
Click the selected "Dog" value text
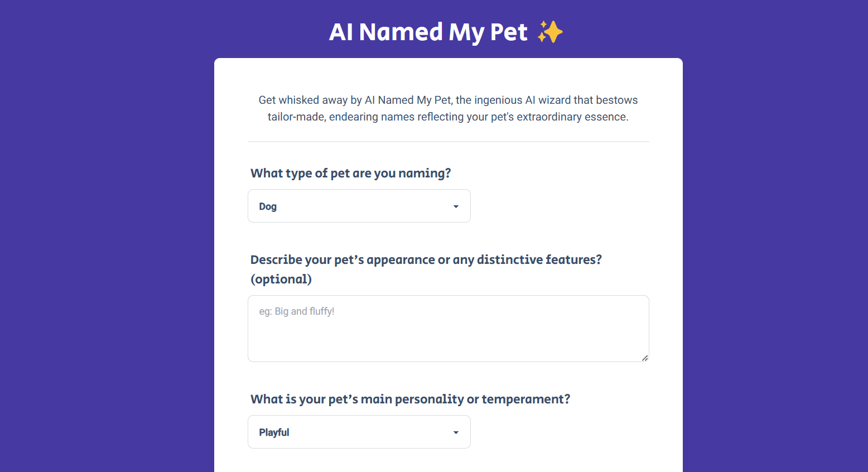pos(268,206)
